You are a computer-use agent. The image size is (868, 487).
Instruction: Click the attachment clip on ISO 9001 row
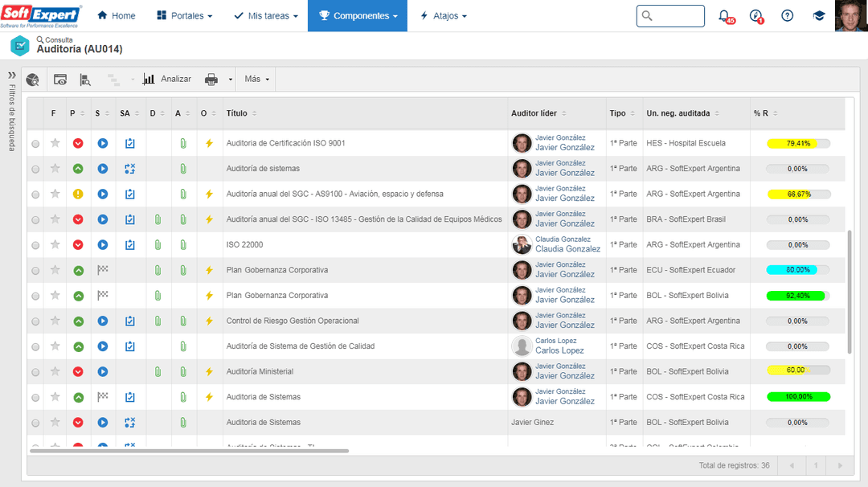tap(183, 143)
